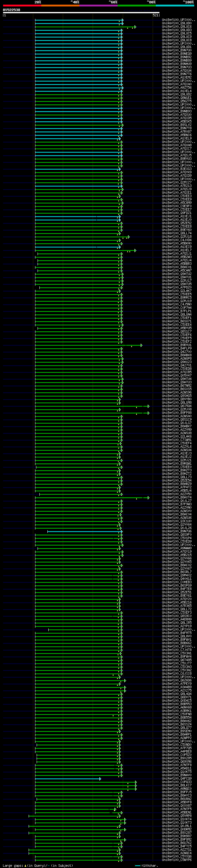The image size is (197, 868).
Task: Open hit UniRef100_Q9LUC6
Action: click(177, 26)
